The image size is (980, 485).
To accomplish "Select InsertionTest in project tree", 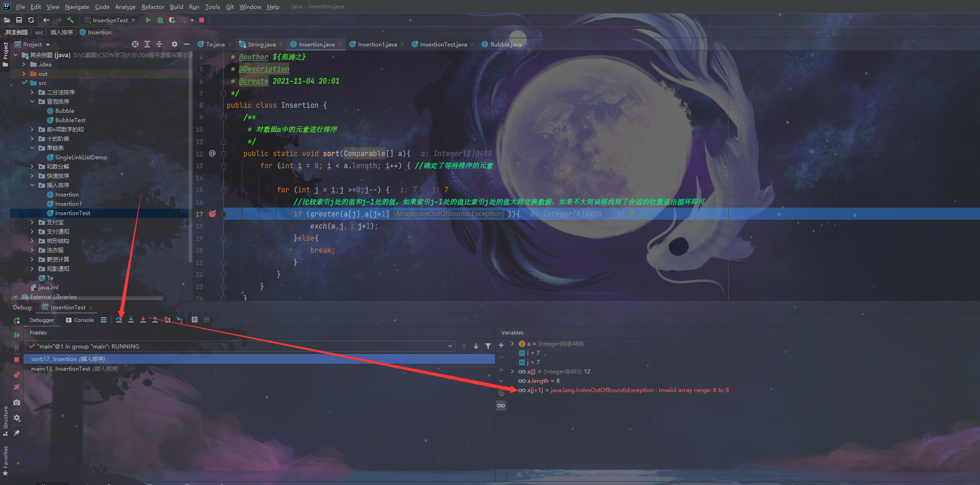I will pos(72,213).
